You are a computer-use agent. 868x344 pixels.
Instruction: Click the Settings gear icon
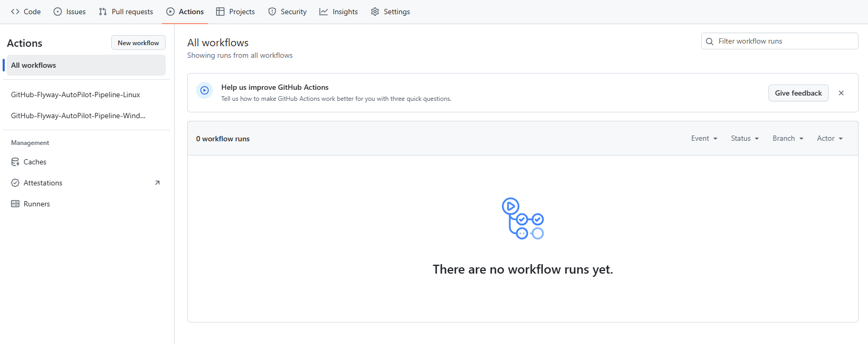(x=375, y=12)
